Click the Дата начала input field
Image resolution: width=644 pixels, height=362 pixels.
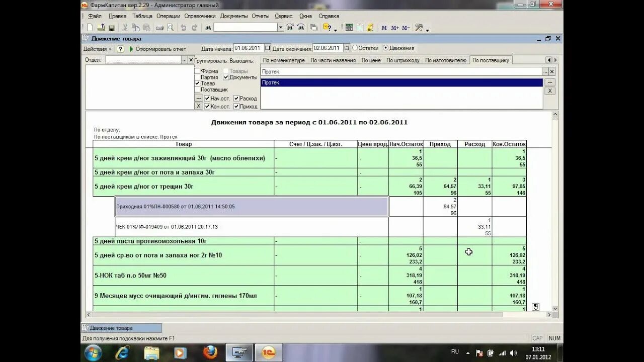[x=249, y=48]
